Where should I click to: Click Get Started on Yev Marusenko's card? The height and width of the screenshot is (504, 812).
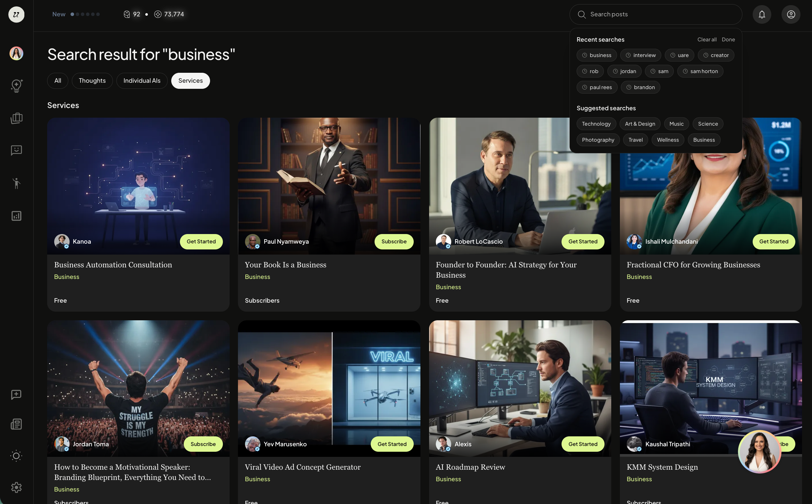[x=392, y=444]
